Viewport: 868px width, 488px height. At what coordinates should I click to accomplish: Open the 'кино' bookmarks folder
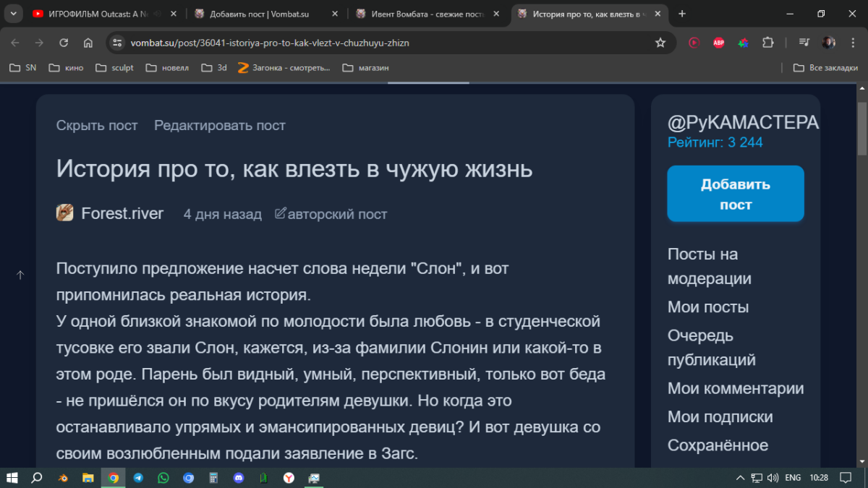(66, 68)
